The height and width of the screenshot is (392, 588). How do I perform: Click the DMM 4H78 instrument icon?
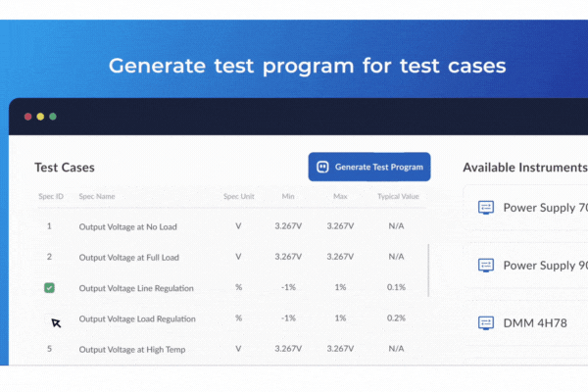pos(485,322)
